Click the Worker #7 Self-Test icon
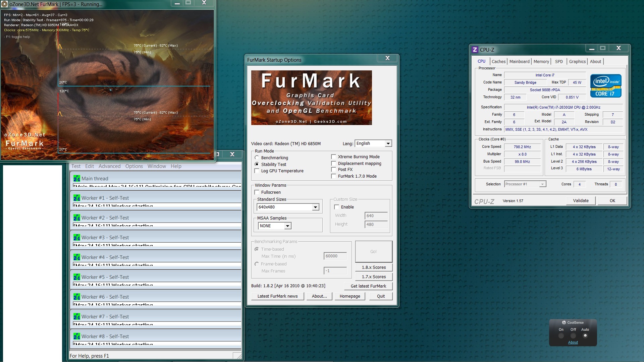 click(x=76, y=316)
